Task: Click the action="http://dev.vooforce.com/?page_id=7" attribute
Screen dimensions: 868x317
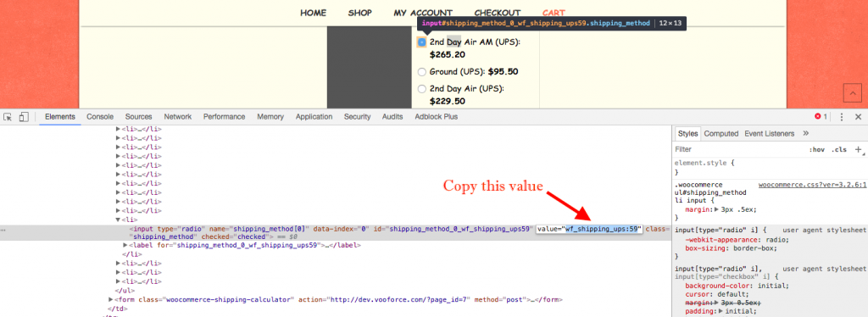Action: point(384,299)
